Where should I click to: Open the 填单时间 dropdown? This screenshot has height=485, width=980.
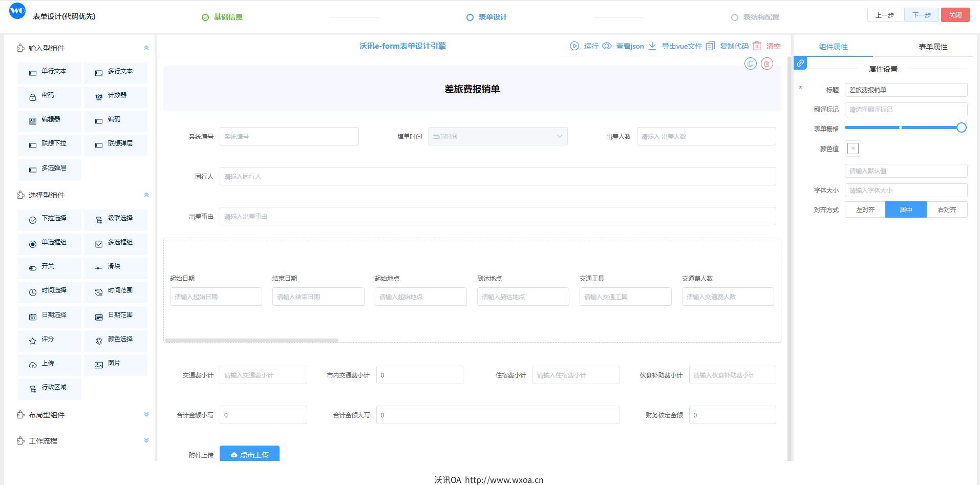click(497, 137)
